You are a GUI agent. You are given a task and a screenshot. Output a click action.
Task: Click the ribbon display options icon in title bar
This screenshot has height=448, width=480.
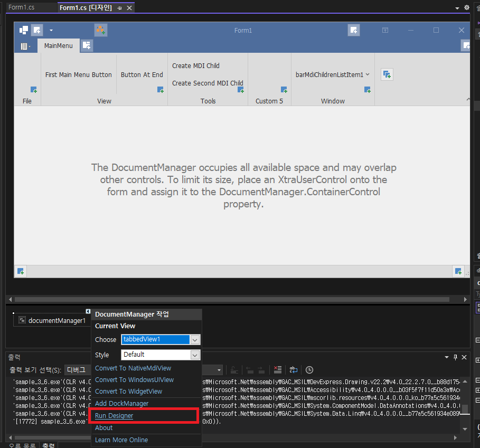coord(385,30)
